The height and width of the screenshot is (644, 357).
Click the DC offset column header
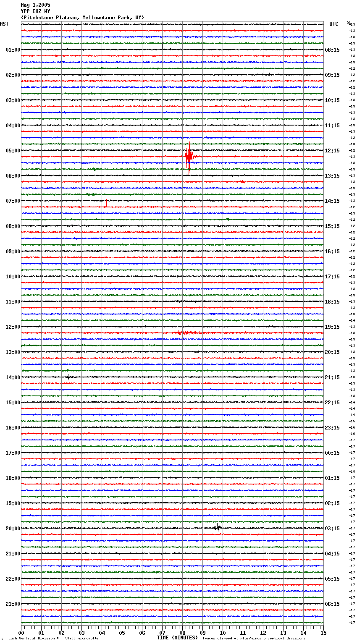point(349,23)
